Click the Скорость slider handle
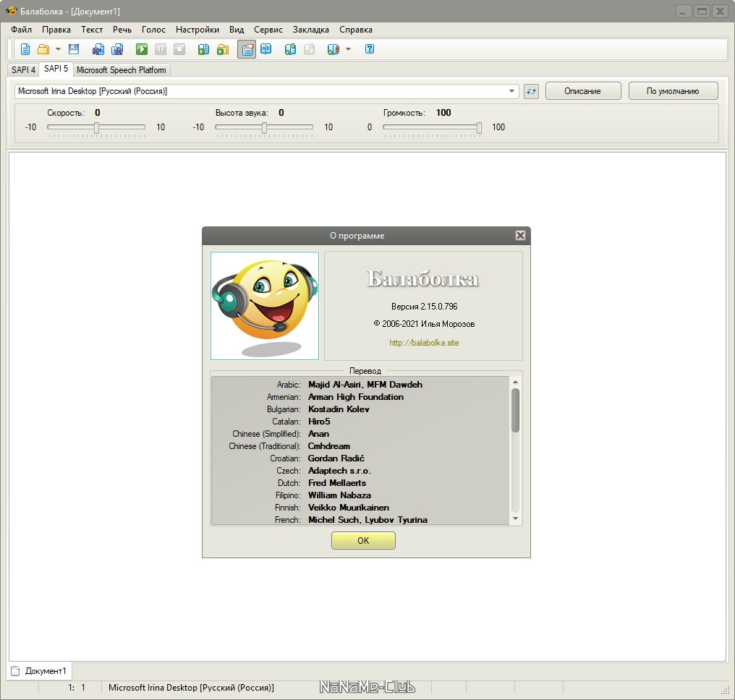735x700 pixels. (96, 127)
